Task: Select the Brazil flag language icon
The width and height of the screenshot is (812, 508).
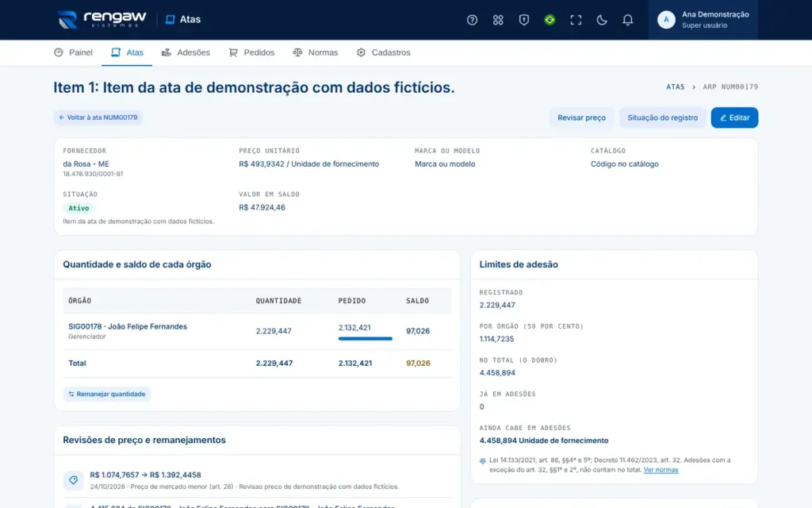Action: 550,20
